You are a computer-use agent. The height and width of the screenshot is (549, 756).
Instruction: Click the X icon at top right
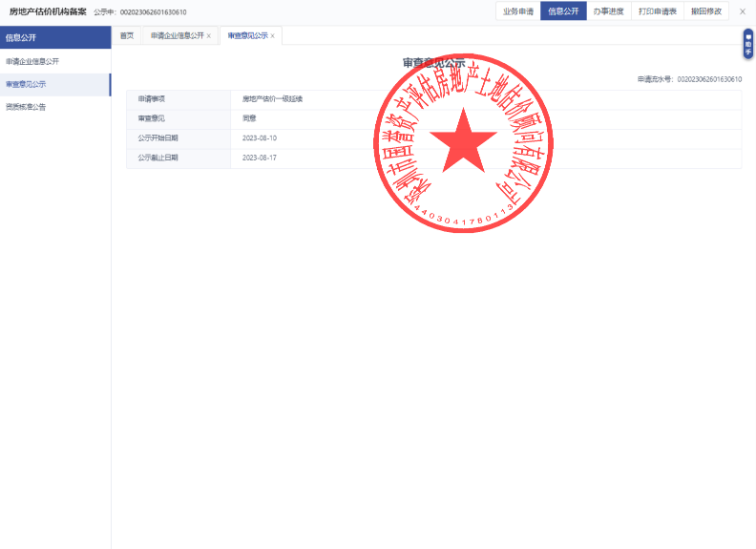coord(742,11)
